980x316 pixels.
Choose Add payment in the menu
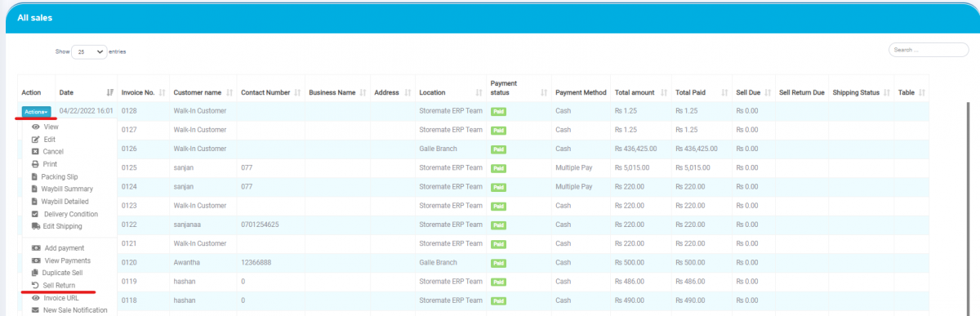click(x=65, y=247)
